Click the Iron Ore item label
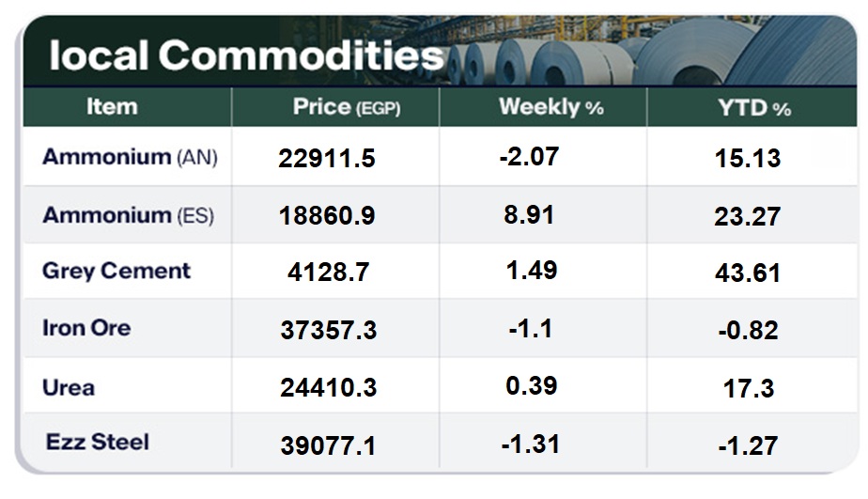This screenshot has height=499, width=868. 86,328
